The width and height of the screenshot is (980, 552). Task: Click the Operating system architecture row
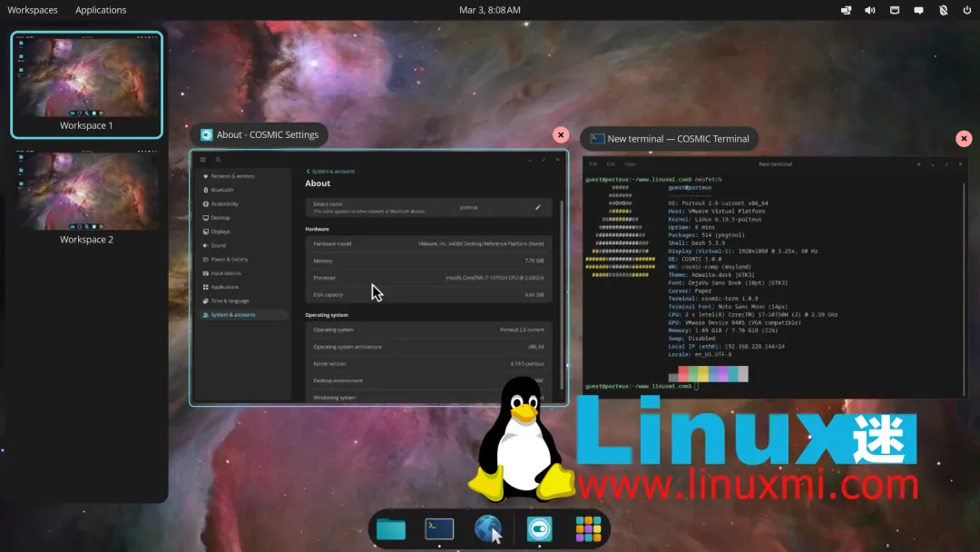(428, 347)
